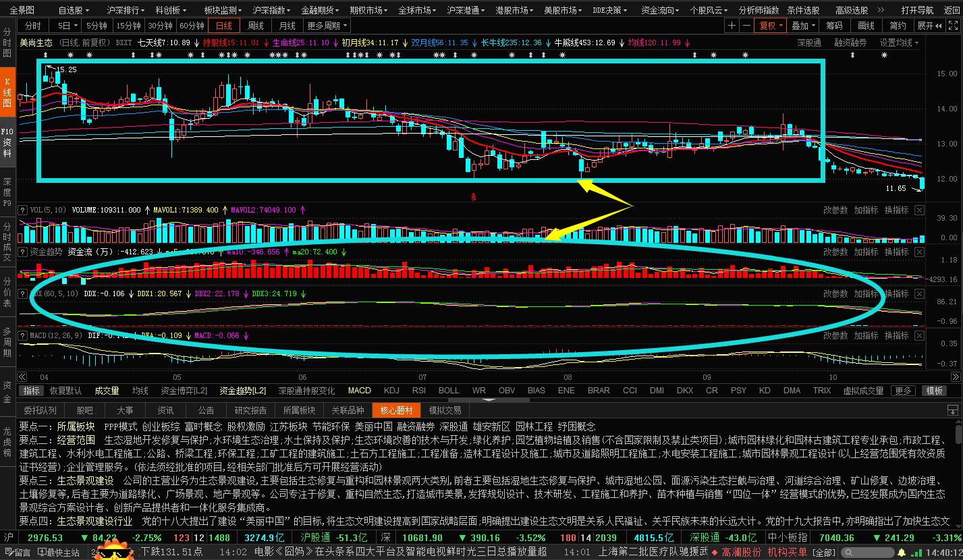Click the collapse icon right of 模拟交易 tabs

point(952,410)
